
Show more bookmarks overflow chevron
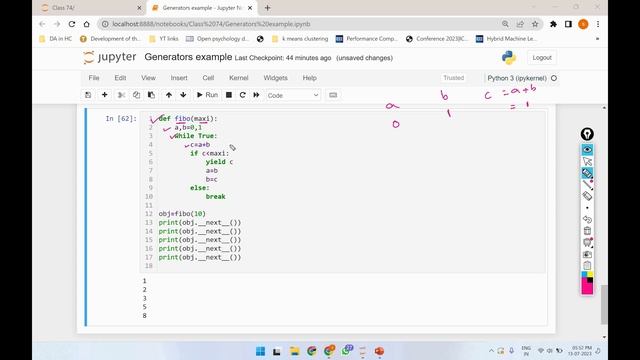(598, 39)
